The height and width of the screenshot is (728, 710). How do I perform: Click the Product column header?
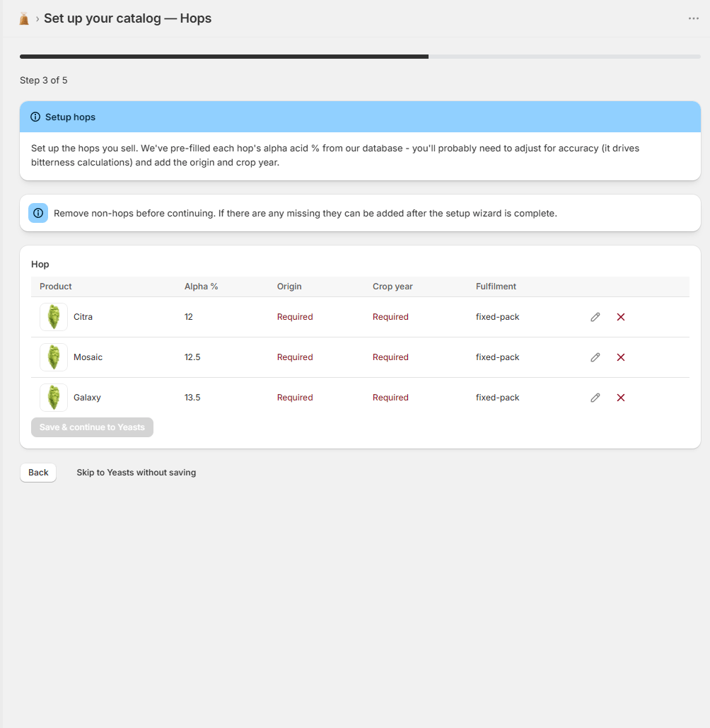(x=56, y=287)
